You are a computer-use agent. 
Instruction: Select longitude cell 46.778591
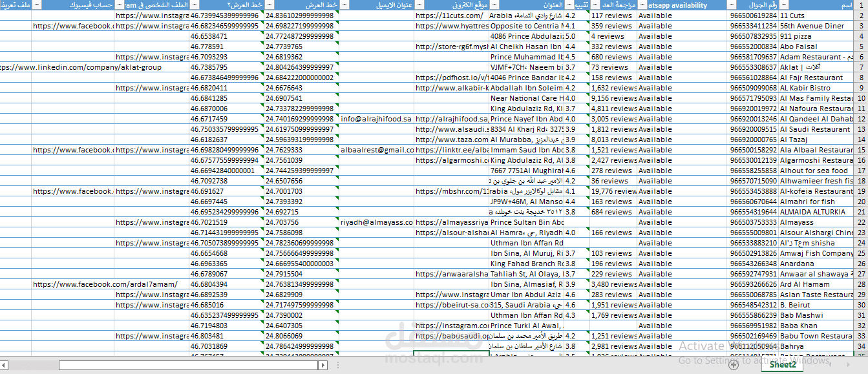(x=227, y=46)
